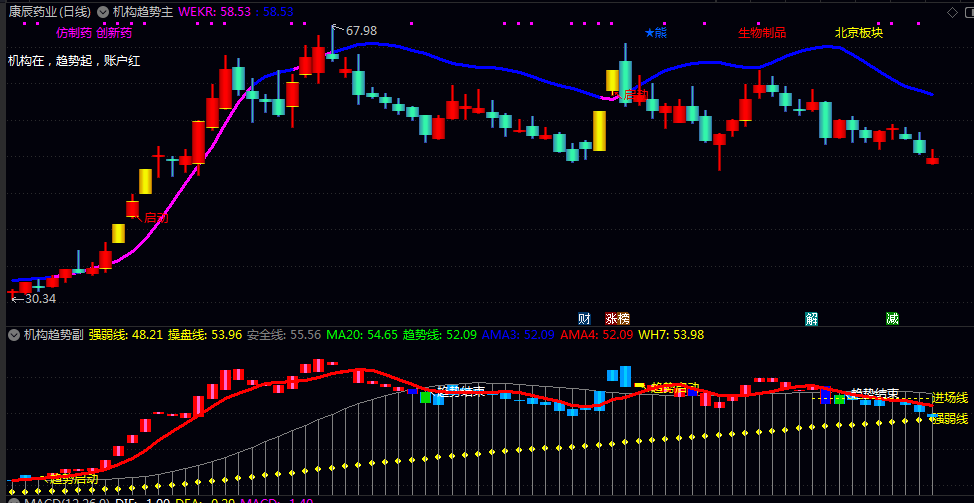Expand the 机构趋势副 indicator dropdown arrow
Screen dimensions: 974x503
pos(14,335)
